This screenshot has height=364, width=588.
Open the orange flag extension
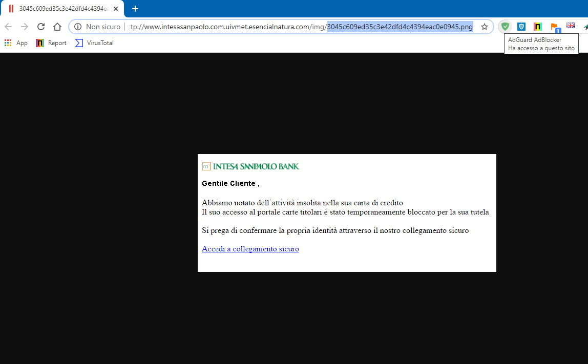point(555,27)
